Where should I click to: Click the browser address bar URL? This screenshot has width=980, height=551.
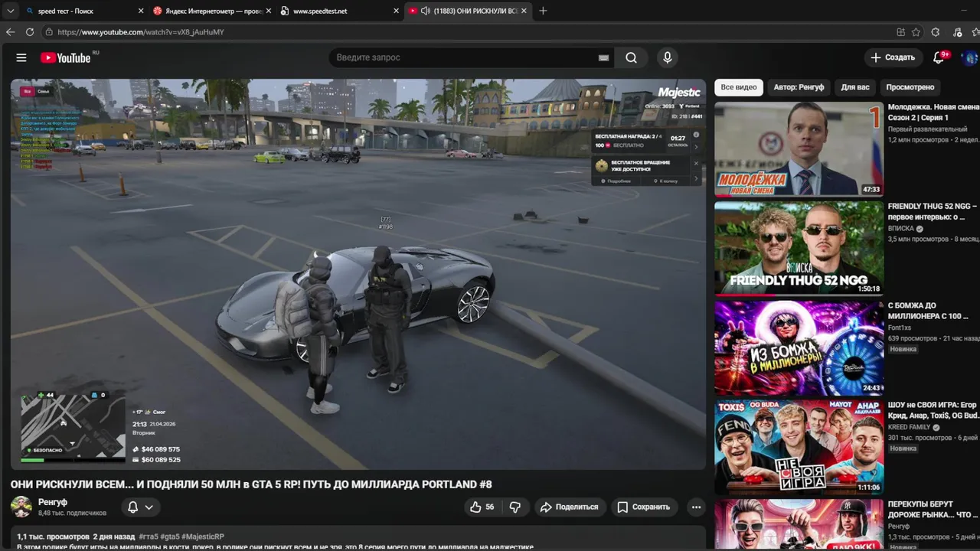pyautogui.click(x=141, y=32)
